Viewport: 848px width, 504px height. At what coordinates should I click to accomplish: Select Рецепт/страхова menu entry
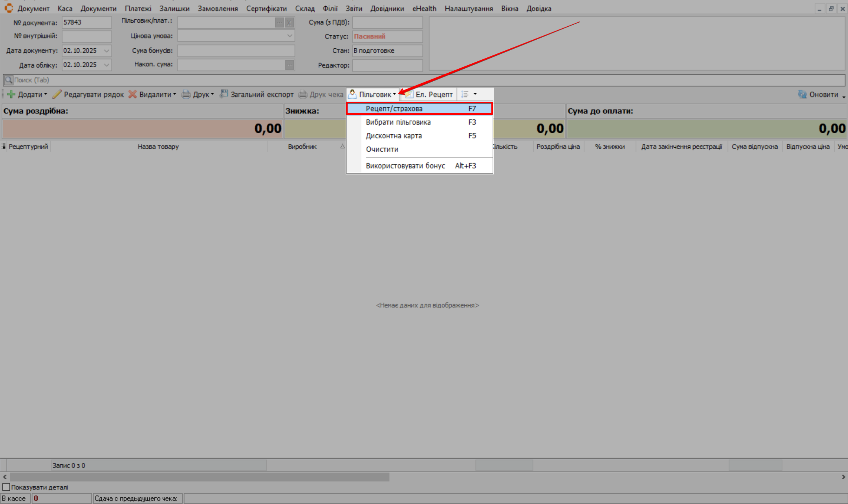click(394, 108)
